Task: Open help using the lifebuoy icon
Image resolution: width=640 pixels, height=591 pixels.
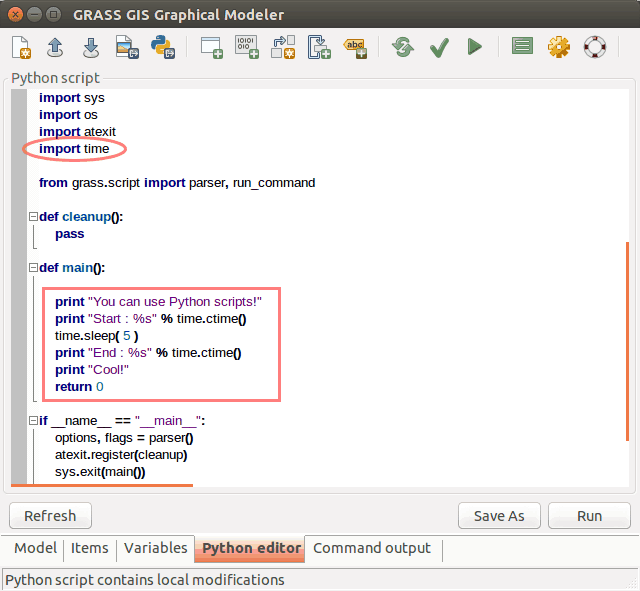Action: (594, 47)
